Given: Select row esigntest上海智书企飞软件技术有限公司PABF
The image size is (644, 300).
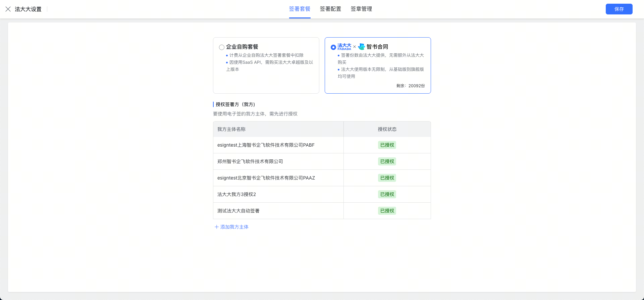Looking at the screenshot, I should 322,145.
